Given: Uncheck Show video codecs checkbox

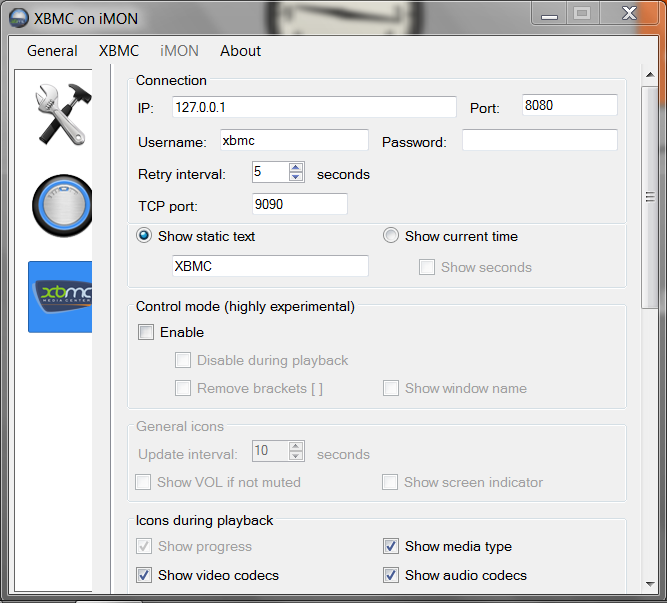Looking at the screenshot, I should tap(144, 575).
